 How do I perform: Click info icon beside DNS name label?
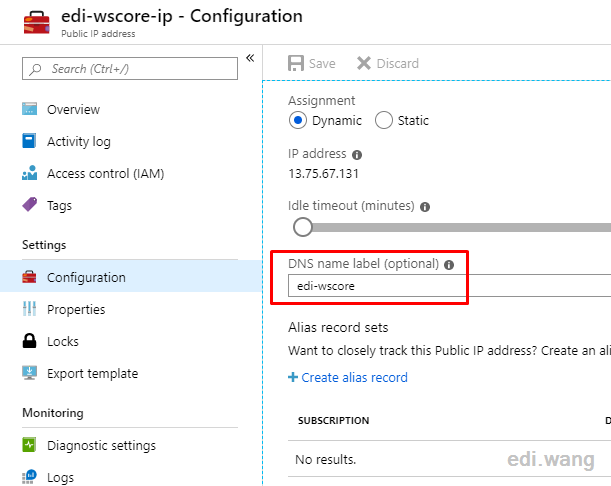pos(449,265)
